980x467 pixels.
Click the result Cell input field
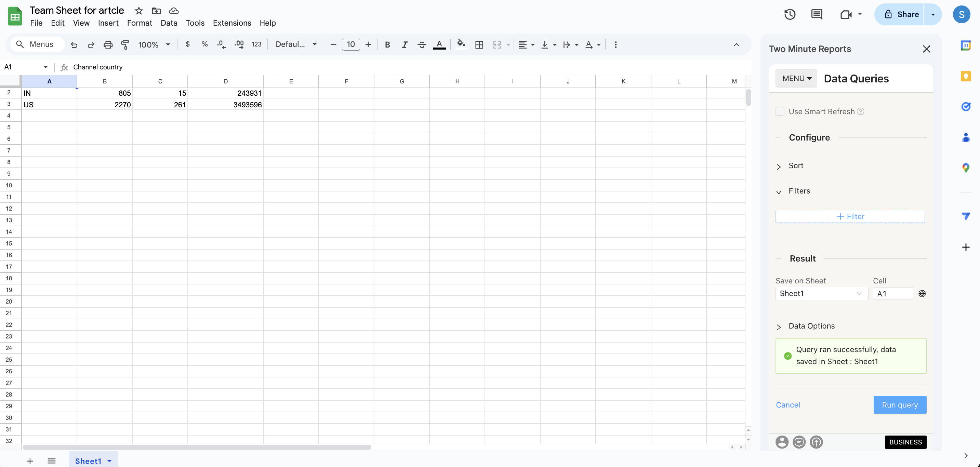892,294
